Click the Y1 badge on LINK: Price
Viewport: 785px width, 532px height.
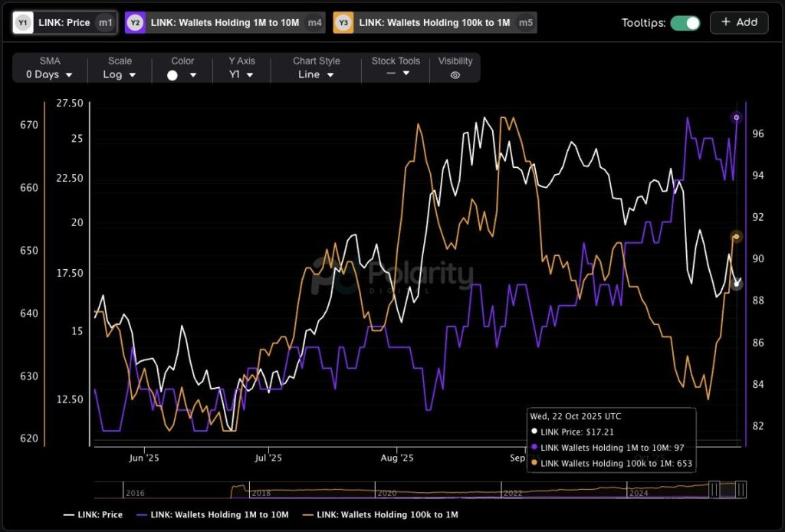tap(24, 23)
